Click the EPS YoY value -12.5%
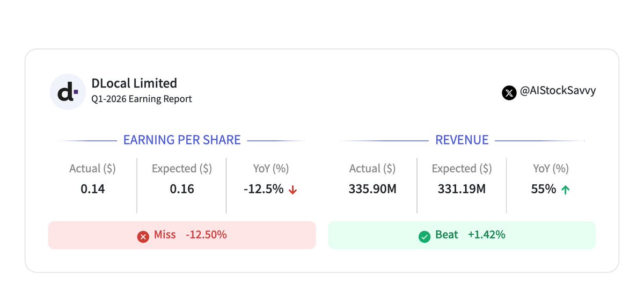Image resolution: width=644 pixels, height=296 pixels. [263, 189]
